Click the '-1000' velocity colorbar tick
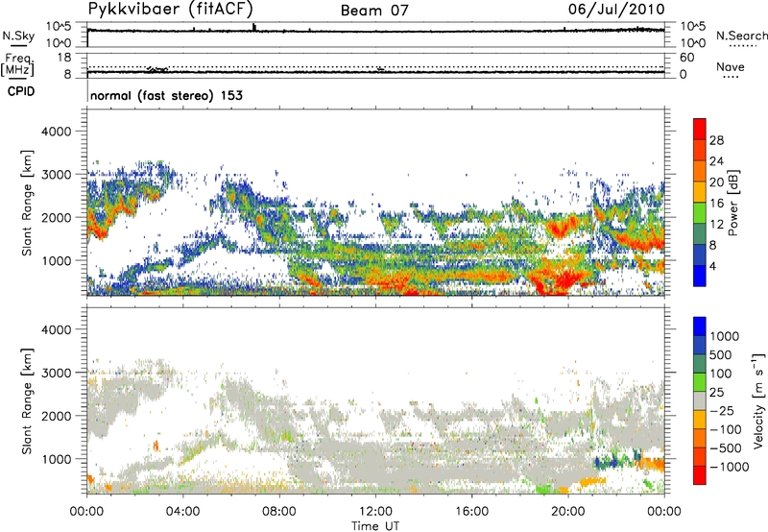This screenshot has height=532, width=768. pyautogui.click(x=729, y=467)
